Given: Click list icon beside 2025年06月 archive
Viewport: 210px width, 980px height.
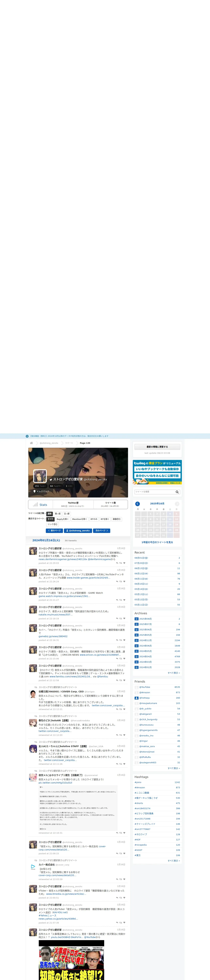Looking at the screenshot, I should [x=136, y=630].
